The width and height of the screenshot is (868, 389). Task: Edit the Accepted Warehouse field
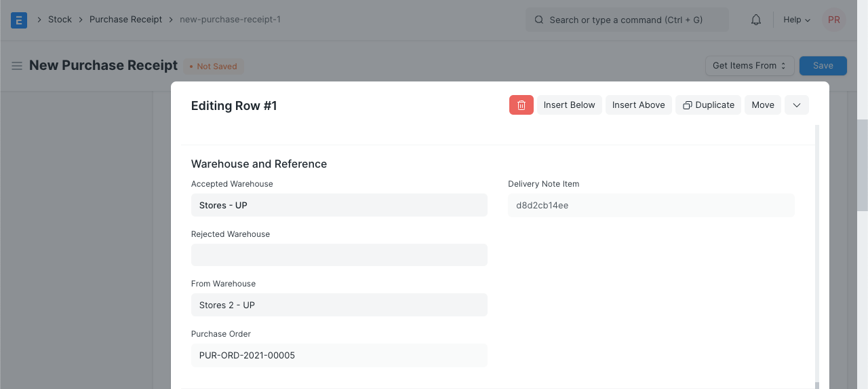coord(339,205)
